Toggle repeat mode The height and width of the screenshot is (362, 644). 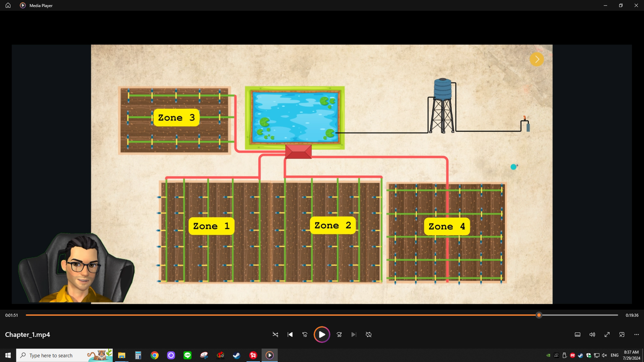click(369, 335)
